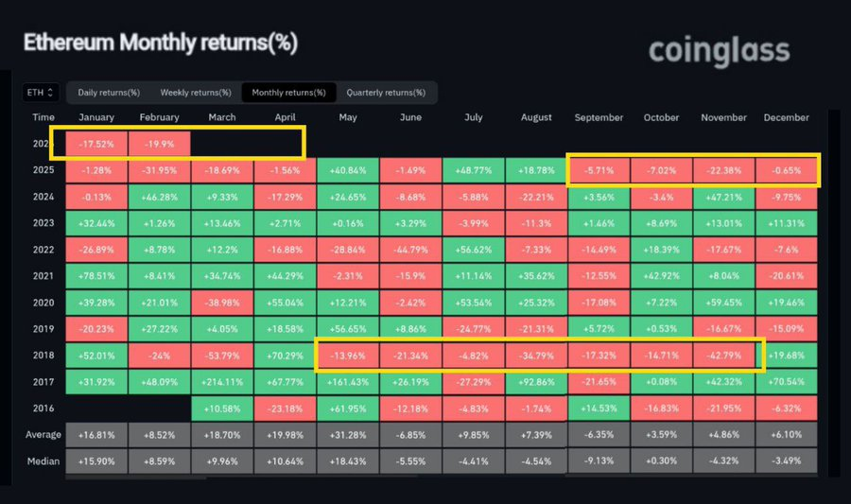851x504 pixels.
Task: Open the ETH coin selector dropdown
Action: (42, 93)
